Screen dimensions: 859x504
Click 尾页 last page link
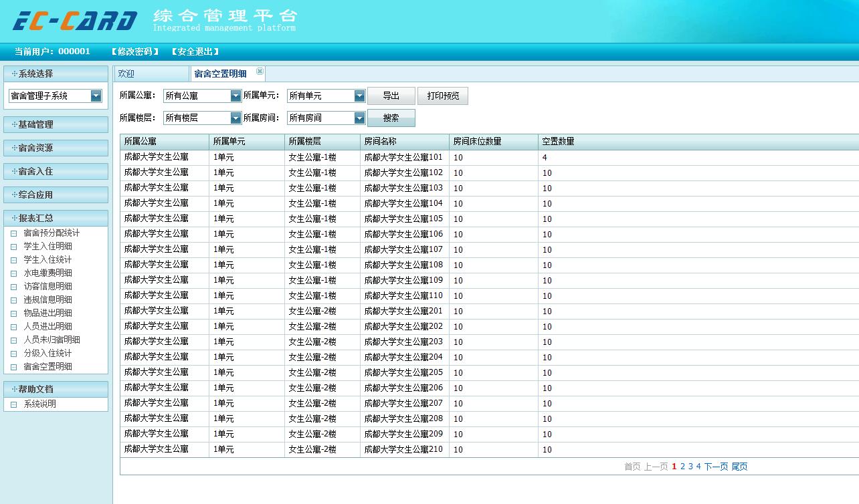click(x=739, y=467)
